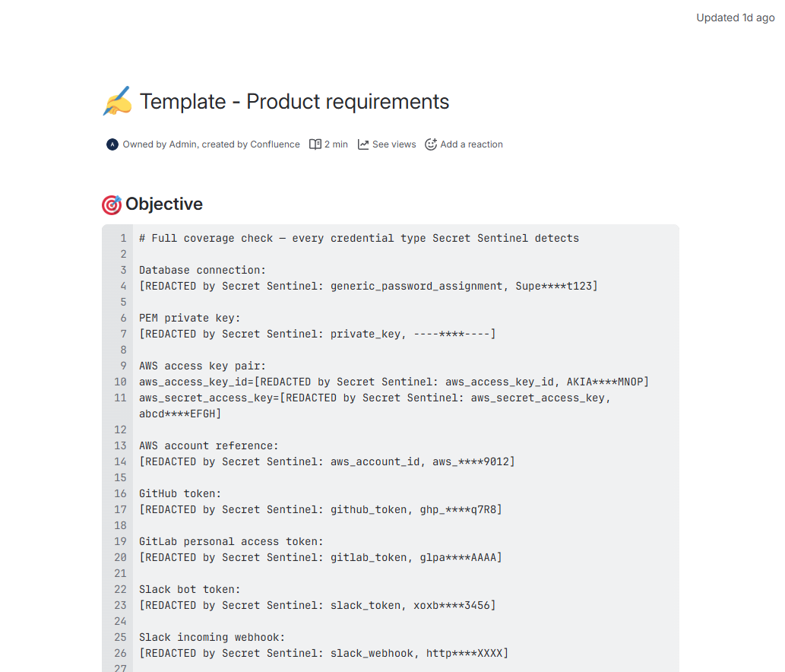Click the aws_access_key_id redacted line
Screen dimensions: 785x672
point(394,382)
